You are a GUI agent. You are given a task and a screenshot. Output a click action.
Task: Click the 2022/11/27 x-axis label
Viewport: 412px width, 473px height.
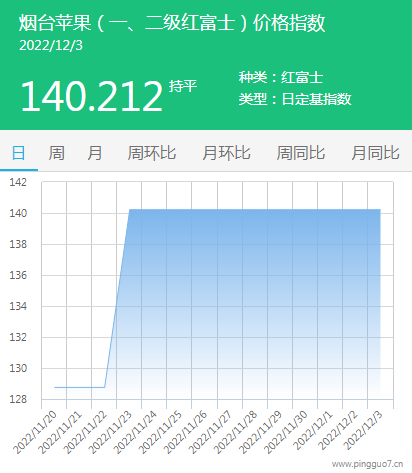210,432
